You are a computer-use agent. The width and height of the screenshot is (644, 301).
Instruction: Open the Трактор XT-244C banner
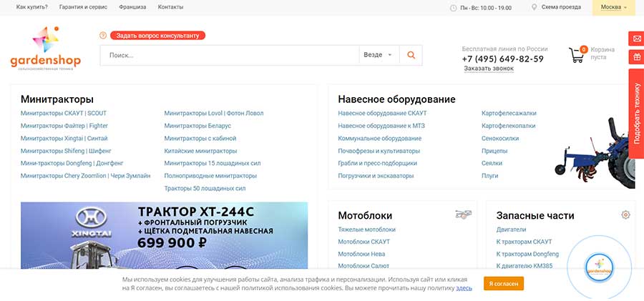point(165,235)
